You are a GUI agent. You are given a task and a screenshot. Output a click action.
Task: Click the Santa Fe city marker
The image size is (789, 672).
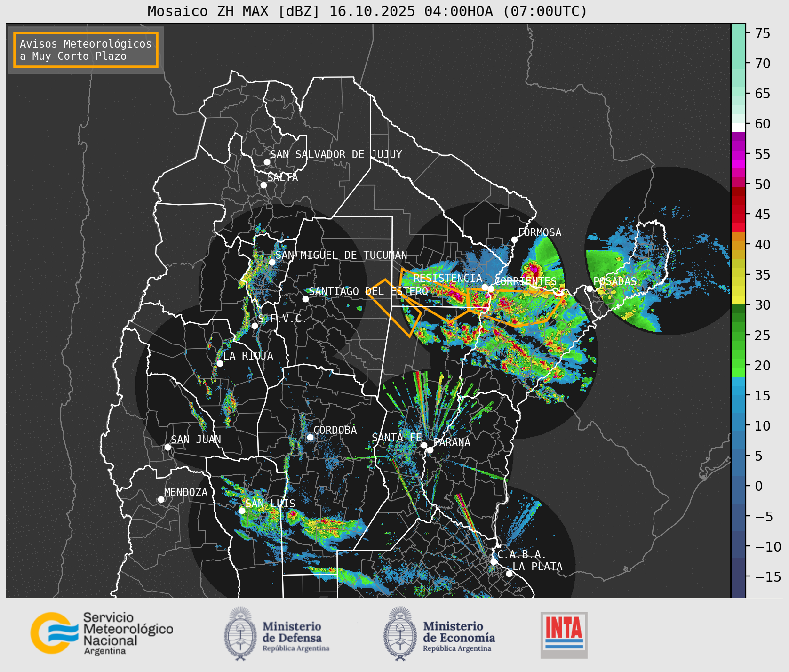(424, 445)
